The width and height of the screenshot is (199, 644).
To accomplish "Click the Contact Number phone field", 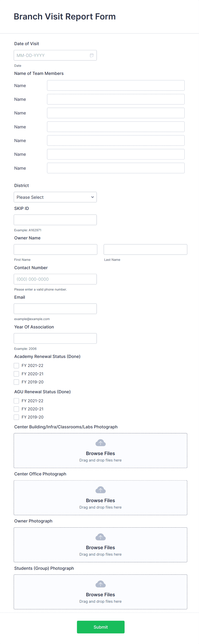I will click(x=55, y=279).
